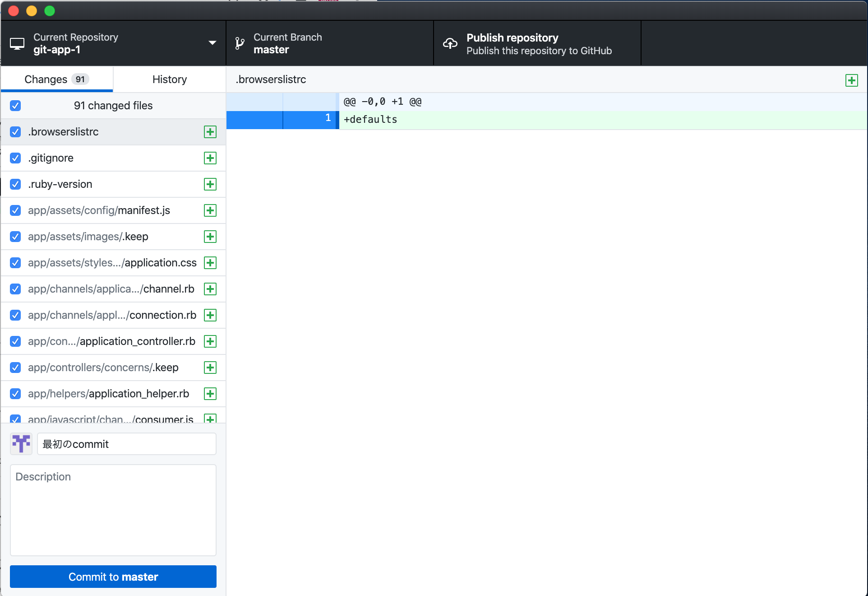Click the branch icon beside Current Branch

tap(240, 43)
